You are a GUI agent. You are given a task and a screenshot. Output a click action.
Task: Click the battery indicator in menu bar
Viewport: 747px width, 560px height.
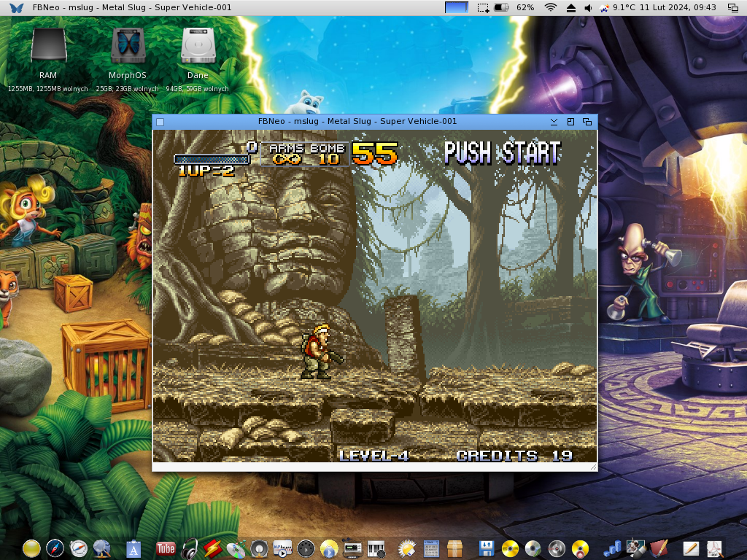coord(501,7)
